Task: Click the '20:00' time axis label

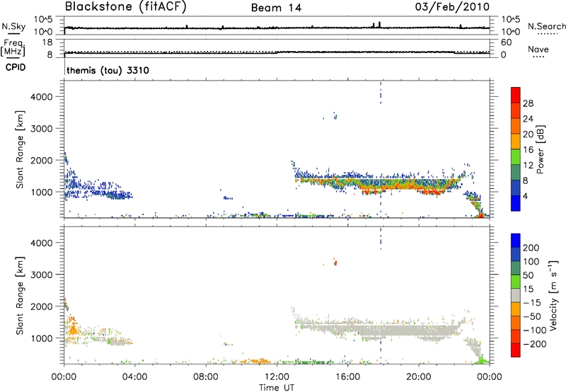Action: tap(418, 377)
